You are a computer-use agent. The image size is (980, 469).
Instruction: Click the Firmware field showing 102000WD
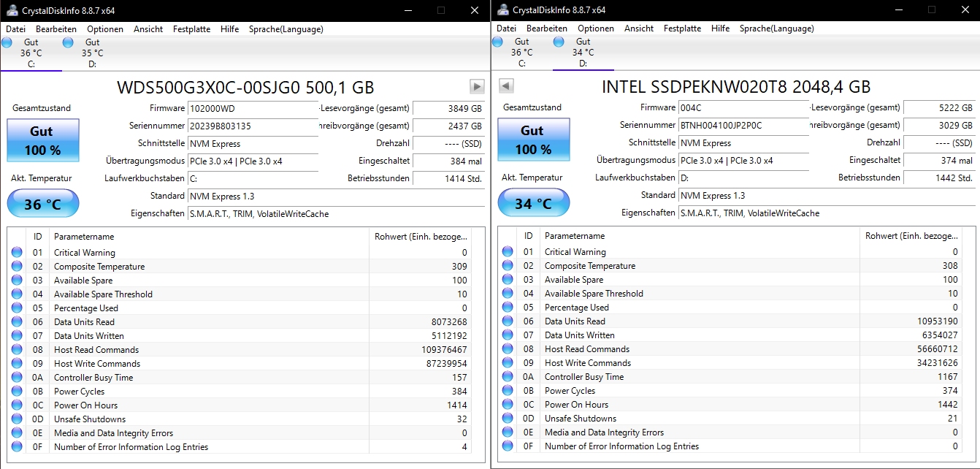pos(253,109)
